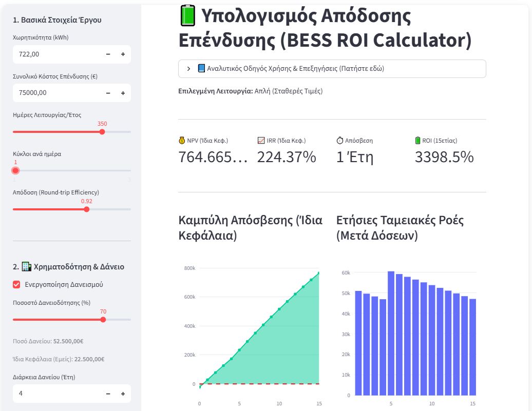Click the NPV metric money bag icon
532x411 pixels.
[x=182, y=141]
